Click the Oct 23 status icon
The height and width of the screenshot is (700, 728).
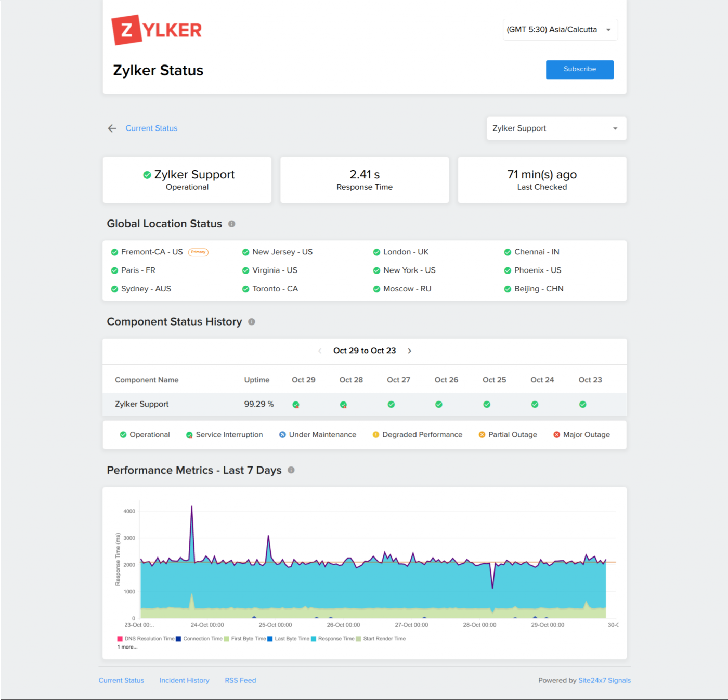583,405
